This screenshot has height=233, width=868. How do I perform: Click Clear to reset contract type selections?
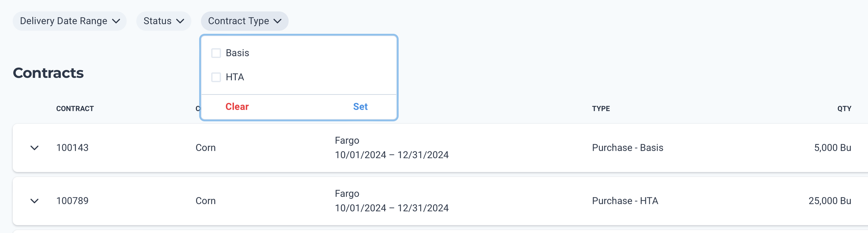click(237, 106)
